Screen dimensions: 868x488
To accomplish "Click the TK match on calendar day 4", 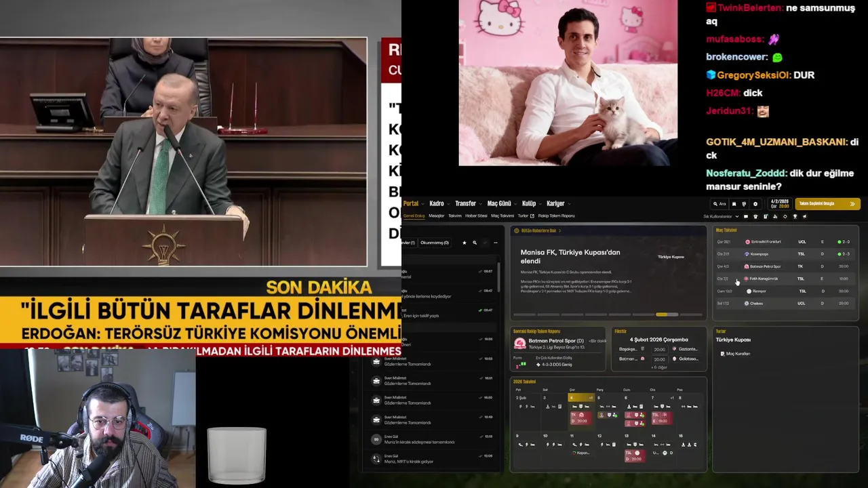I will click(581, 418).
